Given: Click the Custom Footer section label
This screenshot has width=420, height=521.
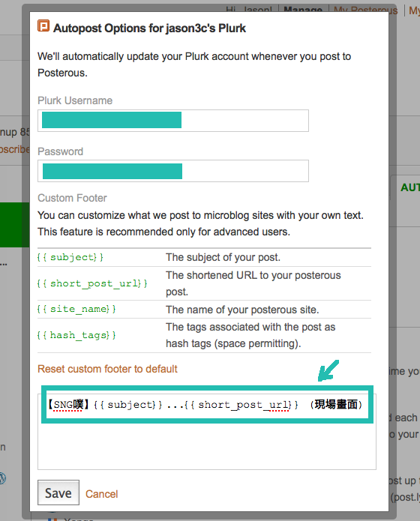Looking at the screenshot, I should click(x=72, y=198).
